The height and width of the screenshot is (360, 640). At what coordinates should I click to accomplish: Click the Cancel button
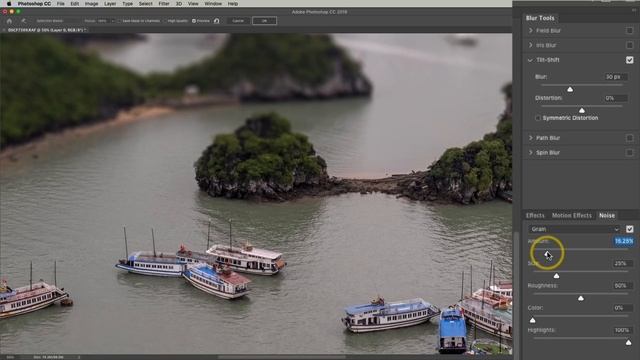(x=238, y=21)
